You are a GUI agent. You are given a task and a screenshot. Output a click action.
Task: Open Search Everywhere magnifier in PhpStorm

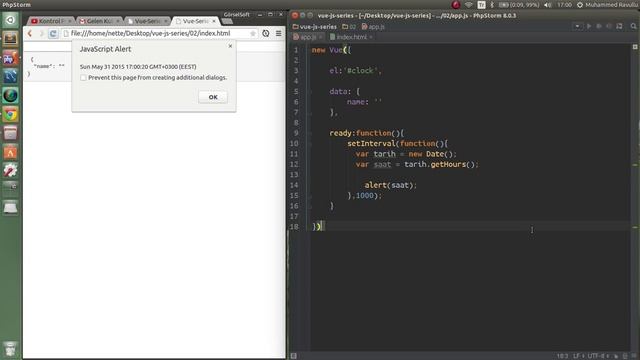pos(633,26)
